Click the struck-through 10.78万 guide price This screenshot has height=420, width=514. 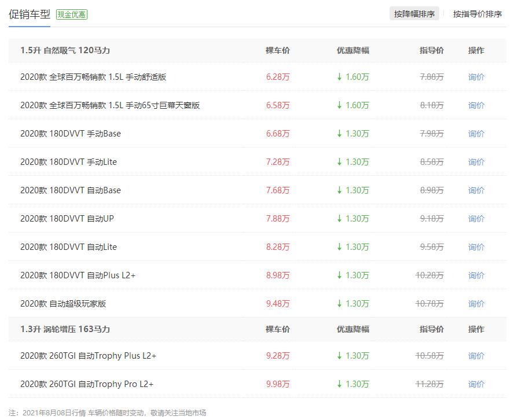point(429,304)
